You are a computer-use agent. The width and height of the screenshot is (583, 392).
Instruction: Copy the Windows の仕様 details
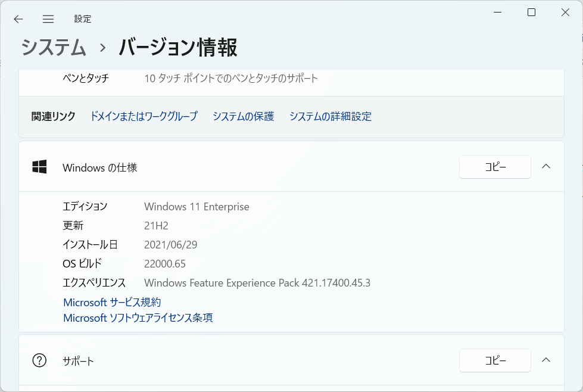495,167
